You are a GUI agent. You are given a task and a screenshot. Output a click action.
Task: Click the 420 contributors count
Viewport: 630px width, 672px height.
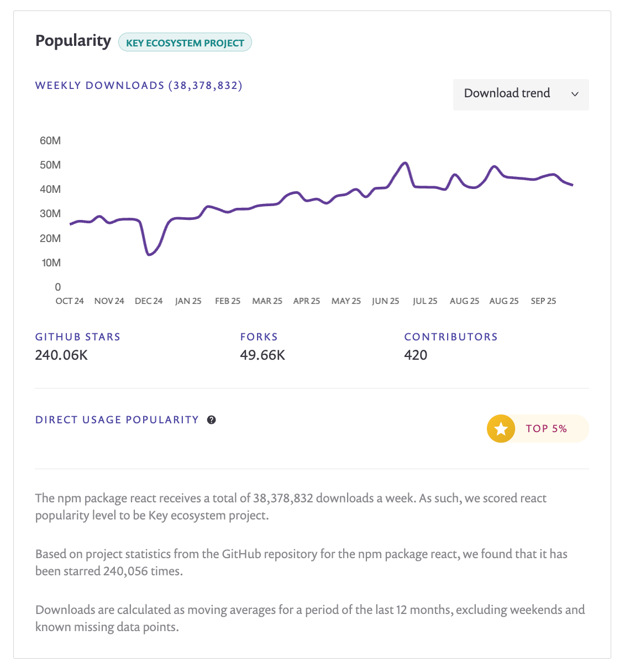point(416,355)
